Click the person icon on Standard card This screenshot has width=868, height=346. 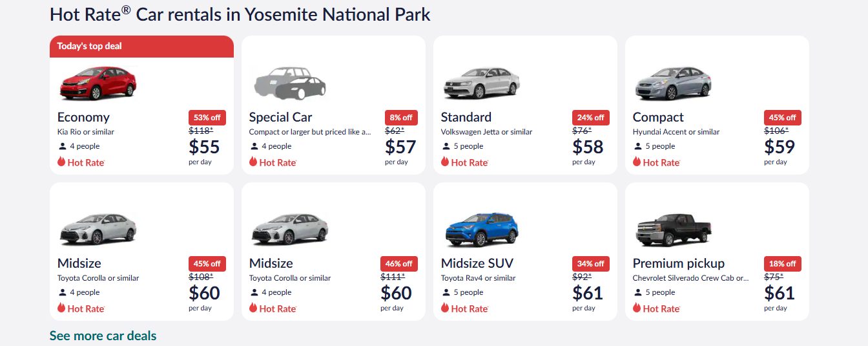coord(446,146)
